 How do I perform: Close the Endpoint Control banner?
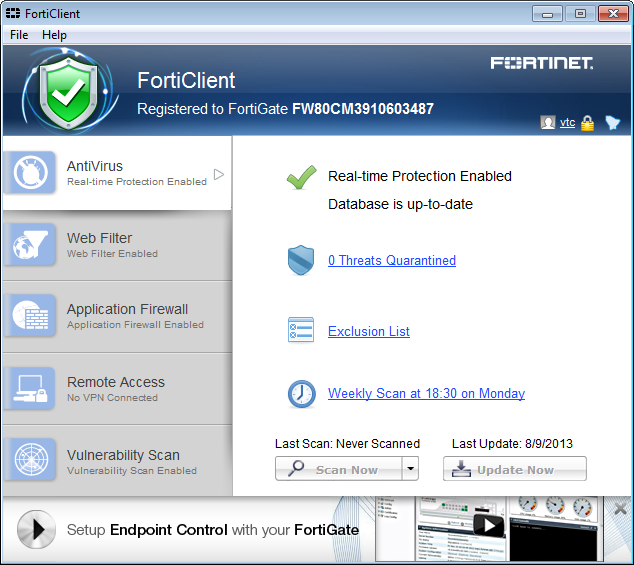(x=620, y=509)
